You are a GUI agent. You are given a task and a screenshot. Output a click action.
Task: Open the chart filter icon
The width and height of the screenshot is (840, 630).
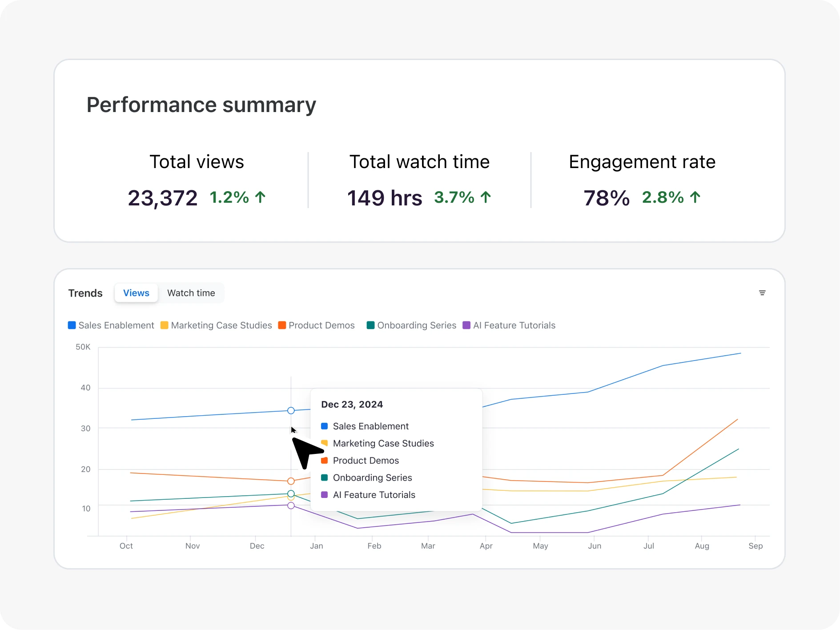(762, 293)
